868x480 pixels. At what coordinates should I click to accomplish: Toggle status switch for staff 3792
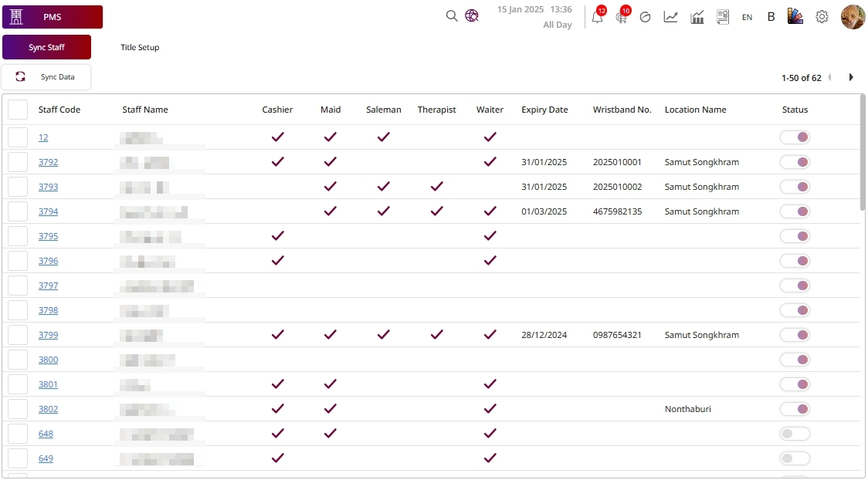(795, 162)
